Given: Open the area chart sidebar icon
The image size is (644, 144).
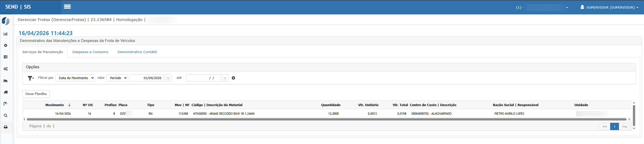Looking at the screenshot, I should point(6,81).
